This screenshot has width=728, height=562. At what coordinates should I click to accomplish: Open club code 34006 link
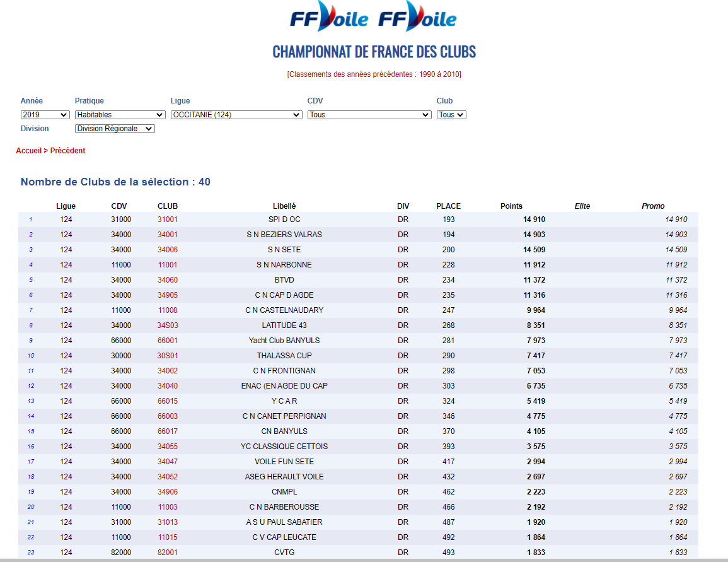tap(168, 249)
